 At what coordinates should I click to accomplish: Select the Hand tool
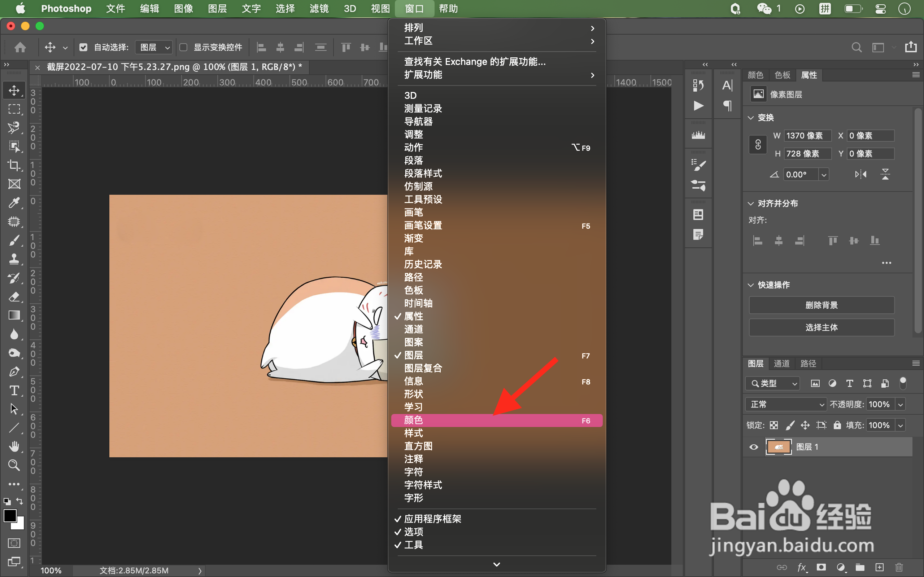coord(14,446)
